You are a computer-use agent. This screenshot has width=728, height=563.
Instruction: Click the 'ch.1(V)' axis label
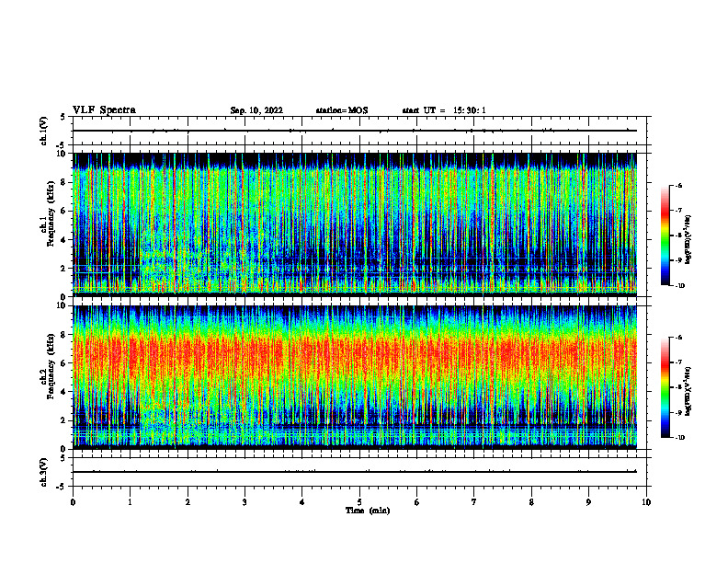(x=44, y=131)
